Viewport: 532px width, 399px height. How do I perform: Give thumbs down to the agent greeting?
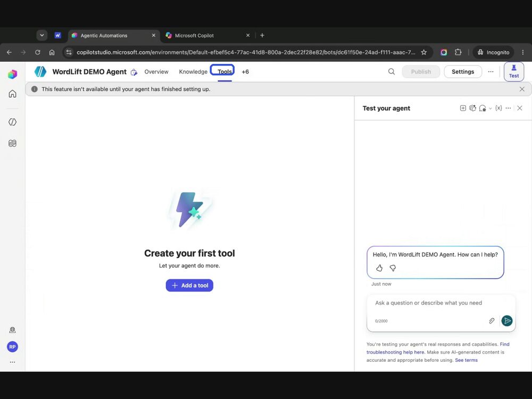(x=393, y=268)
